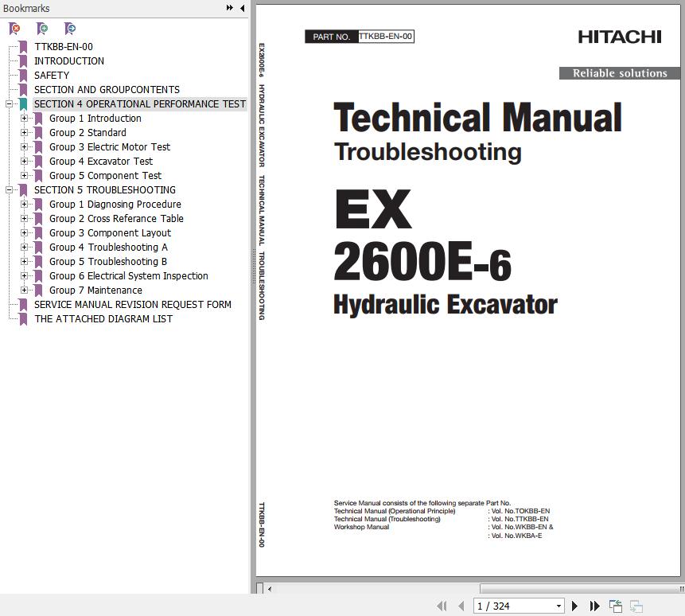The width and height of the screenshot is (685, 616).
Task: Go to the next page
Action: pyautogui.click(x=574, y=606)
